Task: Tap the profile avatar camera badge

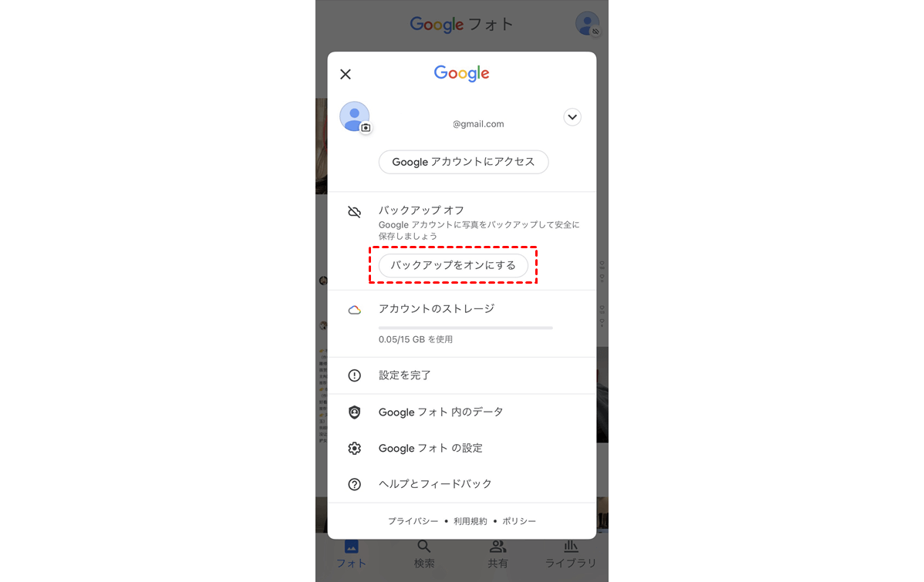Action: coord(366,127)
